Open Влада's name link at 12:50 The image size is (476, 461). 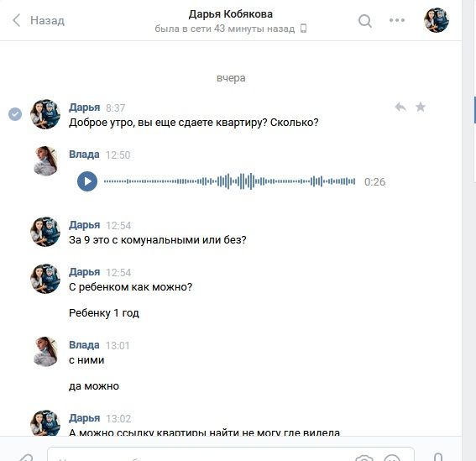[84, 155]
